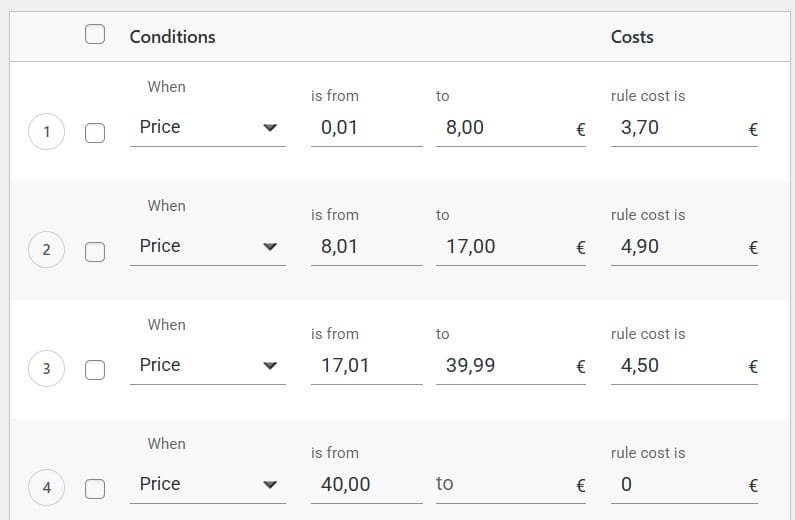Click the rule 1 number badge
Screen dimensions: 795x520
point(46,132)
